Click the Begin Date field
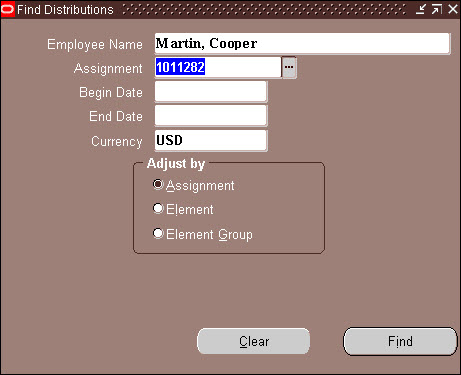This screenshot has height=375, width=461. 211,92
